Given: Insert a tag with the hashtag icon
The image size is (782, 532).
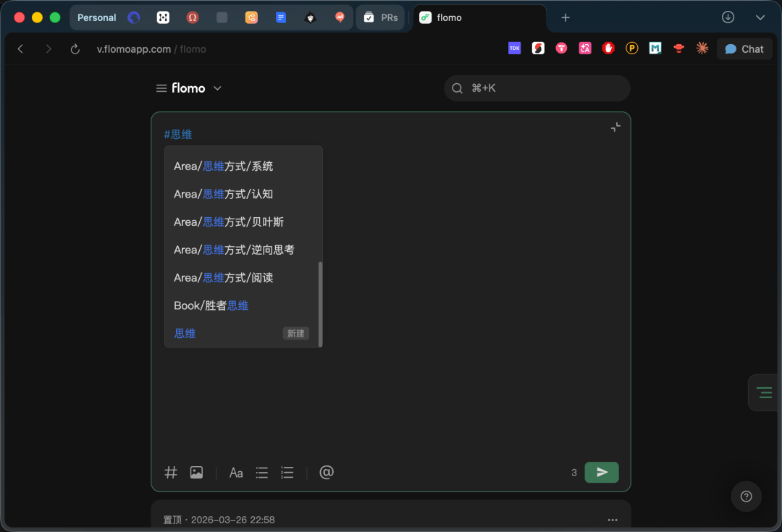Looking at the screenshot, I should [171, 472].
